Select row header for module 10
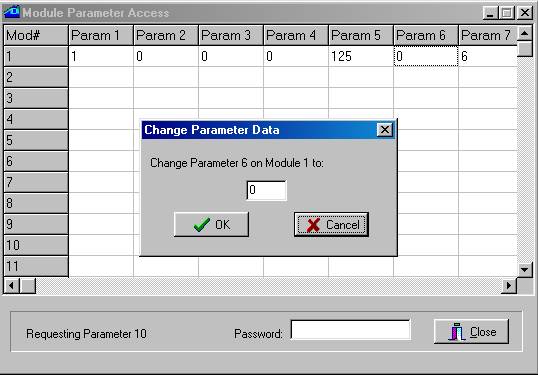This screenshot has width=538, height=375. click(x=36, y=245)
